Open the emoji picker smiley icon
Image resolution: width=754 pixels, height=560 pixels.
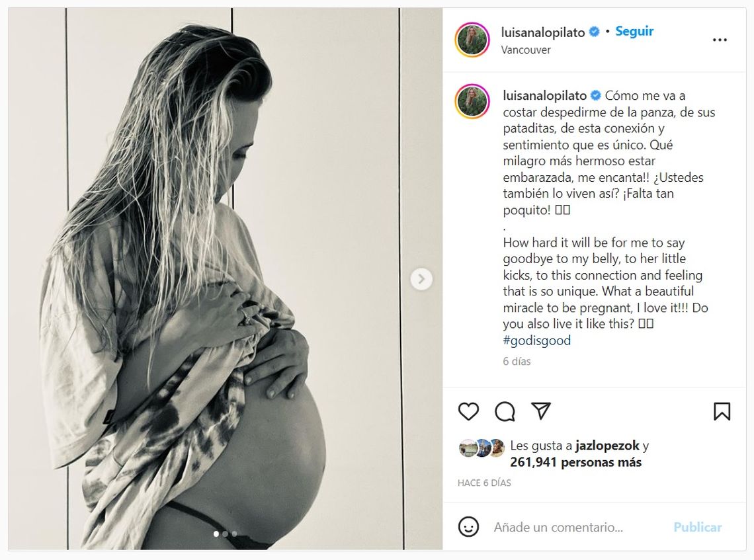coord(468,527)
